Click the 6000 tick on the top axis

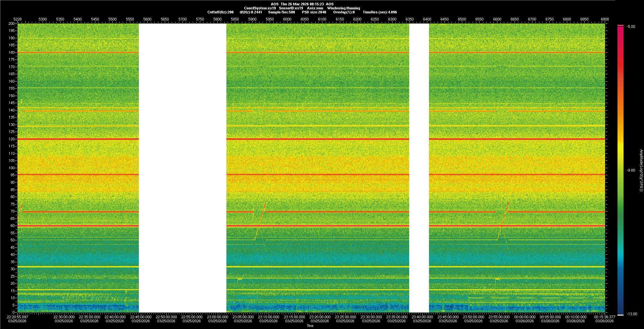pos(287,19)
